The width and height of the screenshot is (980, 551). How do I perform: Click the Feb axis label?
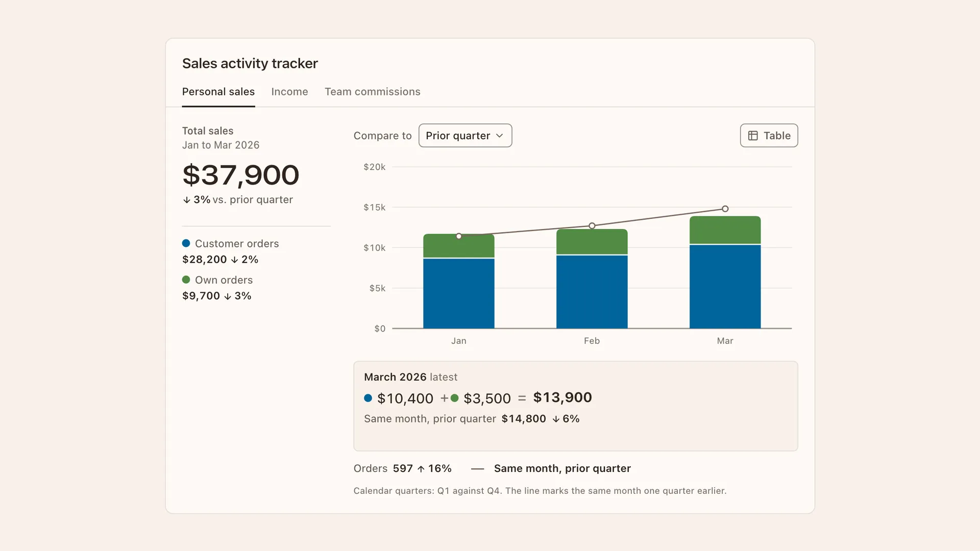tap(592, 341)
